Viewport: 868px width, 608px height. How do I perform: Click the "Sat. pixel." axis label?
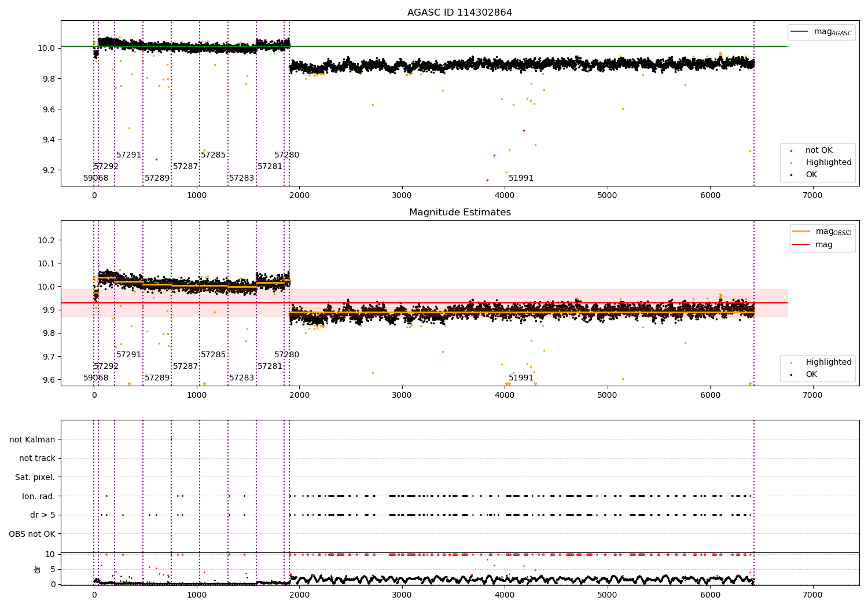click(35, 477)
